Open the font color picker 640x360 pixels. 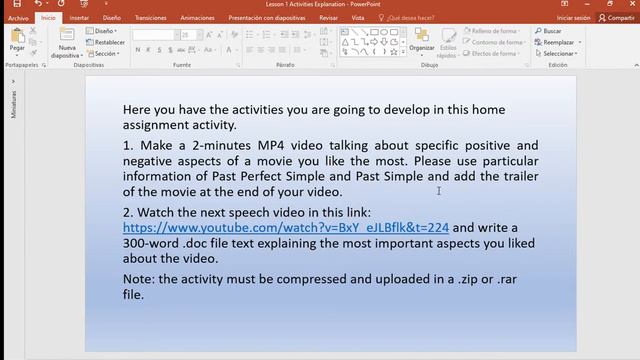coord(229,50)
